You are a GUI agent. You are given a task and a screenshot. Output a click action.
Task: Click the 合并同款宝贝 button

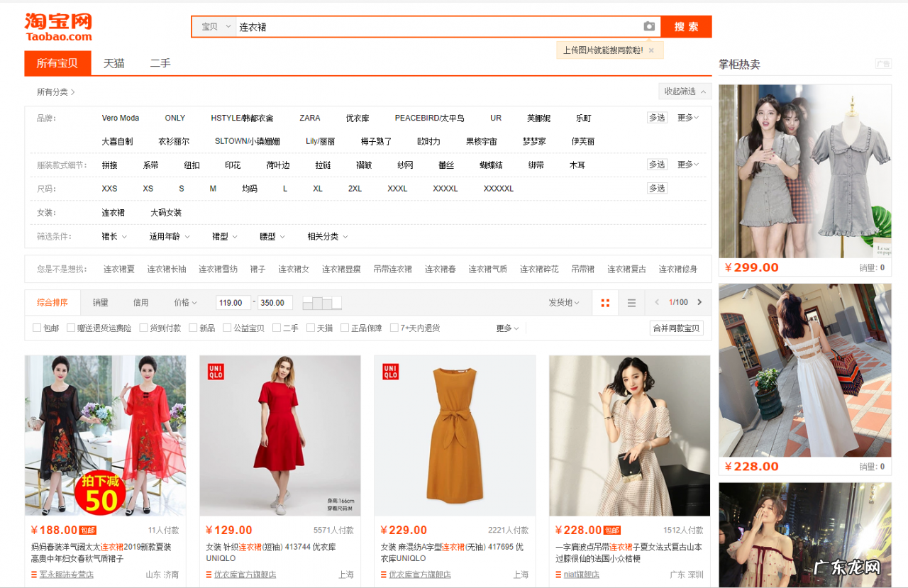[x=676, y=328]
